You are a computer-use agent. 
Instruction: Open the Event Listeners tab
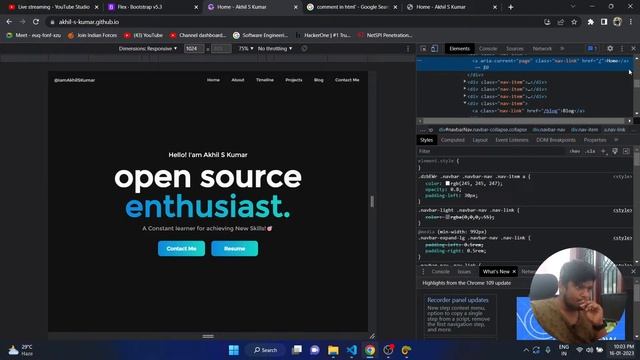pos(512,140)
